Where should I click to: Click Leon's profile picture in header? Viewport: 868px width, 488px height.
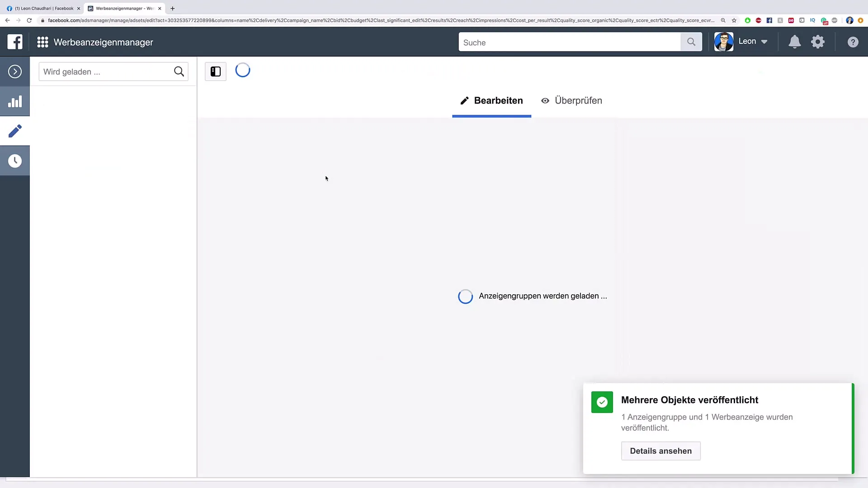(x=724, y=42)
